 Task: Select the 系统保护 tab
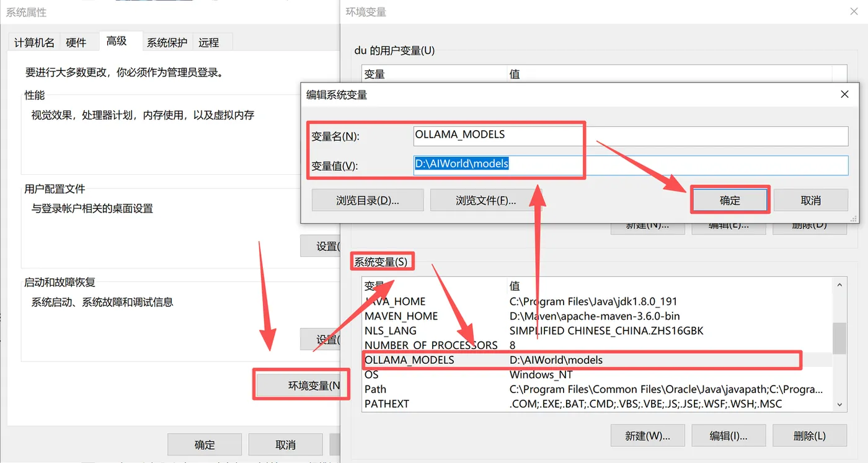[x=167, y=42]
